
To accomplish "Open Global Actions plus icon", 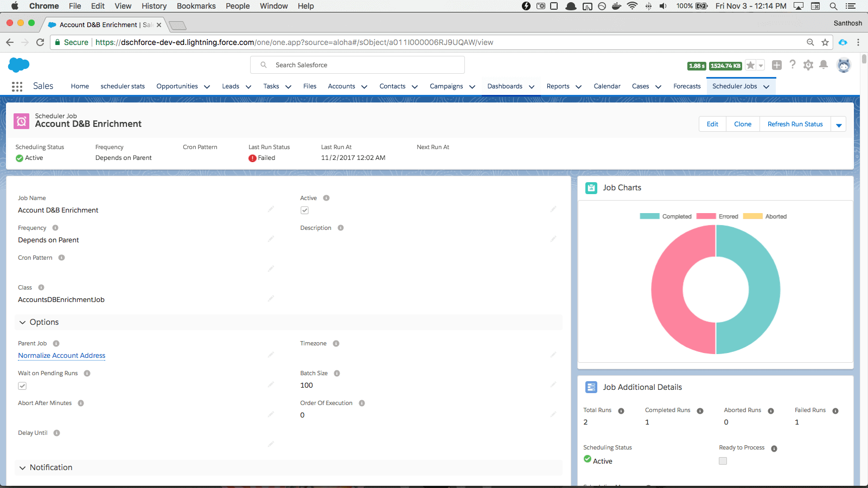I will point(777,65).
